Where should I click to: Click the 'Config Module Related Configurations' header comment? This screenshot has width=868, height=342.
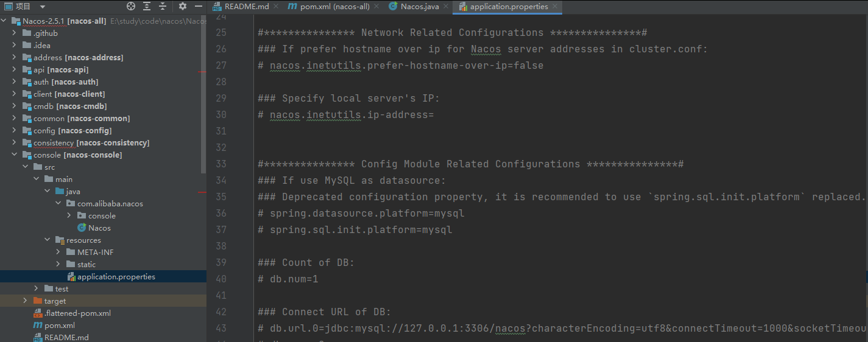click(x=471, y=164)
